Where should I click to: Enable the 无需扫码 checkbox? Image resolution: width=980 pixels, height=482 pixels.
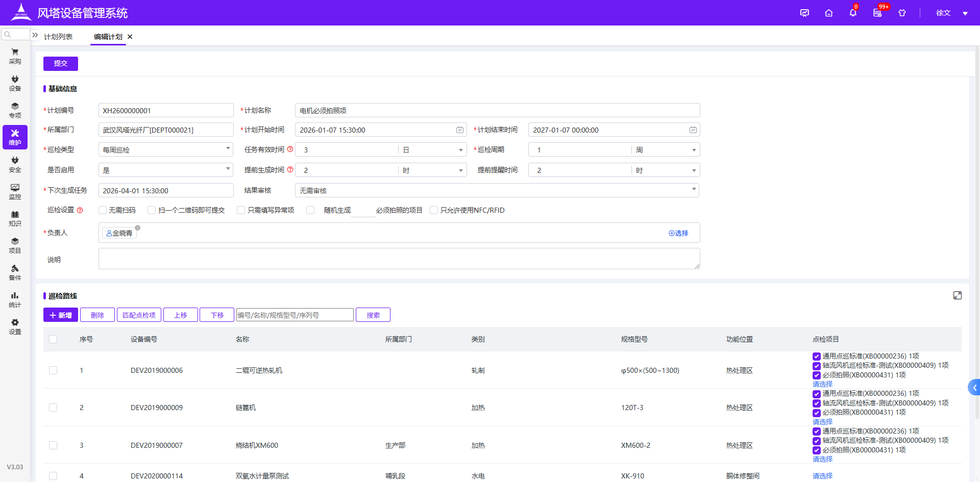[x=102, y=210]
